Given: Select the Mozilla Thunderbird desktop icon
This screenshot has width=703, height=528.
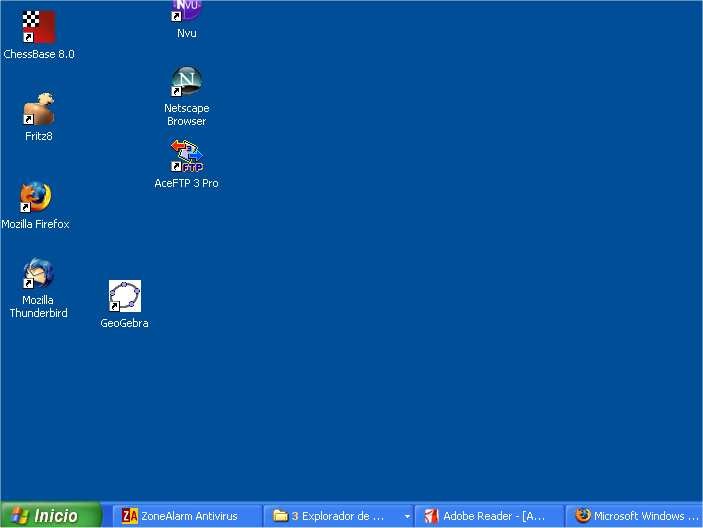Looking at the screenshot, I should click(38, 273).
